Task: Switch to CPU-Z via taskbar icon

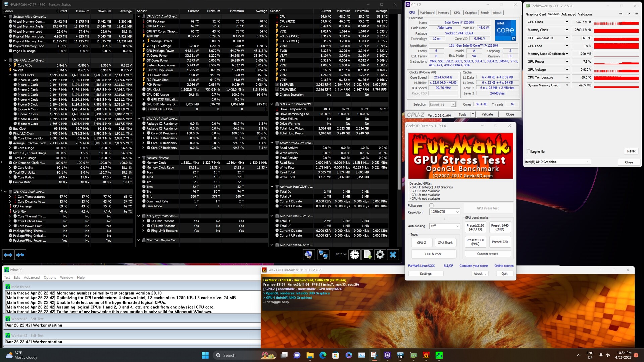Action: point(387,355)
